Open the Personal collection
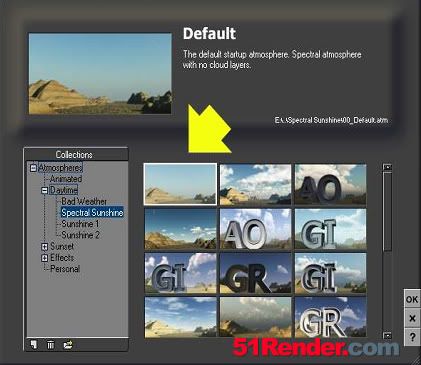This screenshot has width=421, height=365. click(x=65, y=269)
